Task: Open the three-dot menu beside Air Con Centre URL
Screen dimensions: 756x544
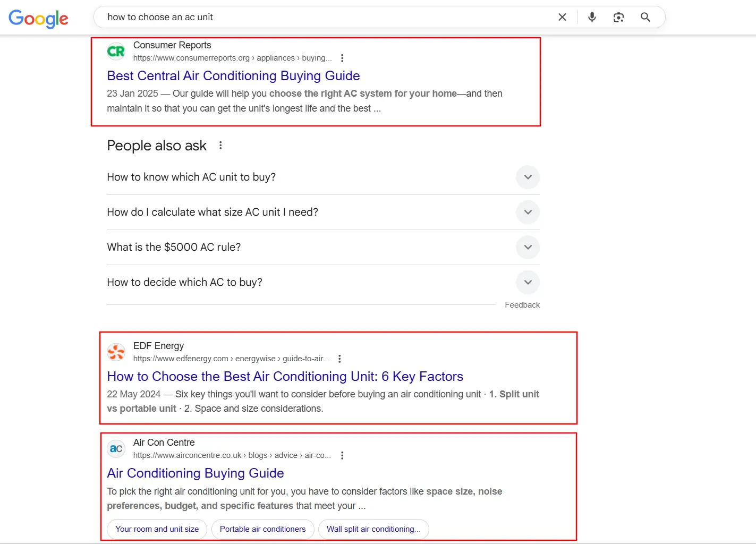Action: (342, 455)
